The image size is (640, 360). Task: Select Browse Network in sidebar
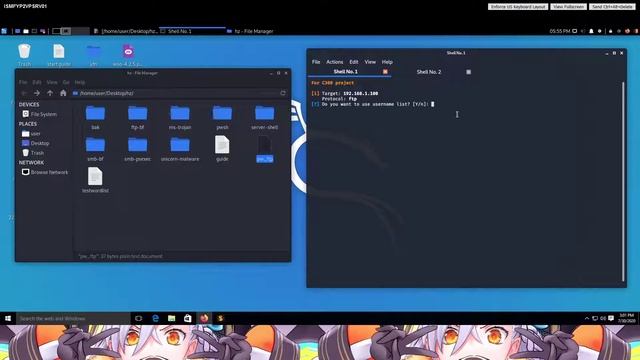tap(45, 172)
